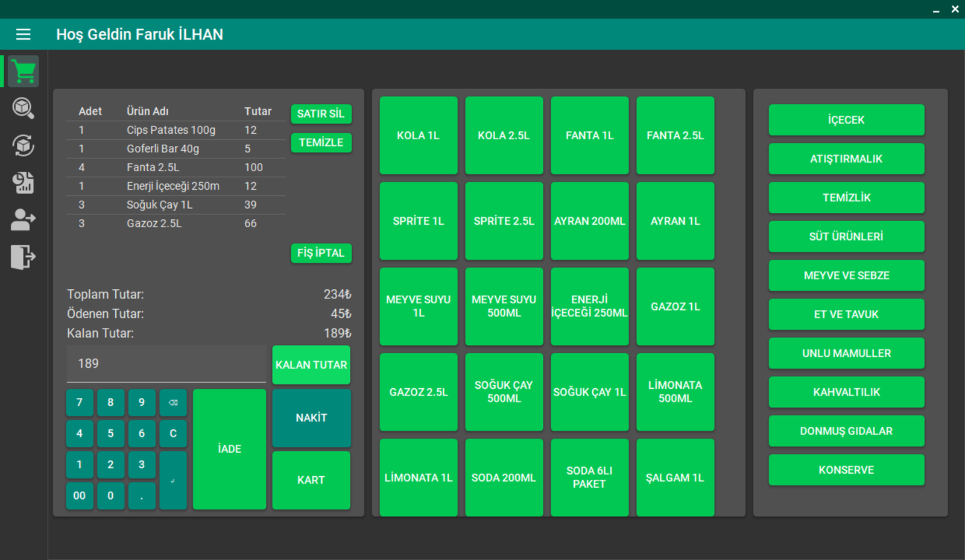Viewport: 965px width, 560px height.
Task: Open the hamburger menu
Action: point(24,34)
